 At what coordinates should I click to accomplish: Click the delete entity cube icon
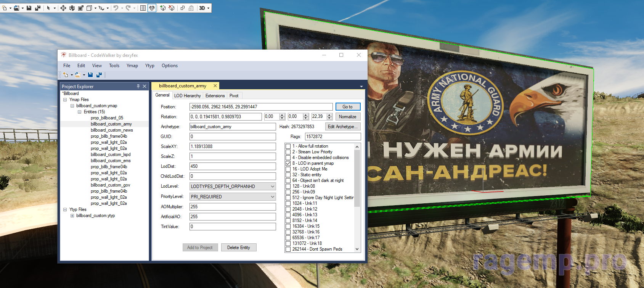[172, 8]
